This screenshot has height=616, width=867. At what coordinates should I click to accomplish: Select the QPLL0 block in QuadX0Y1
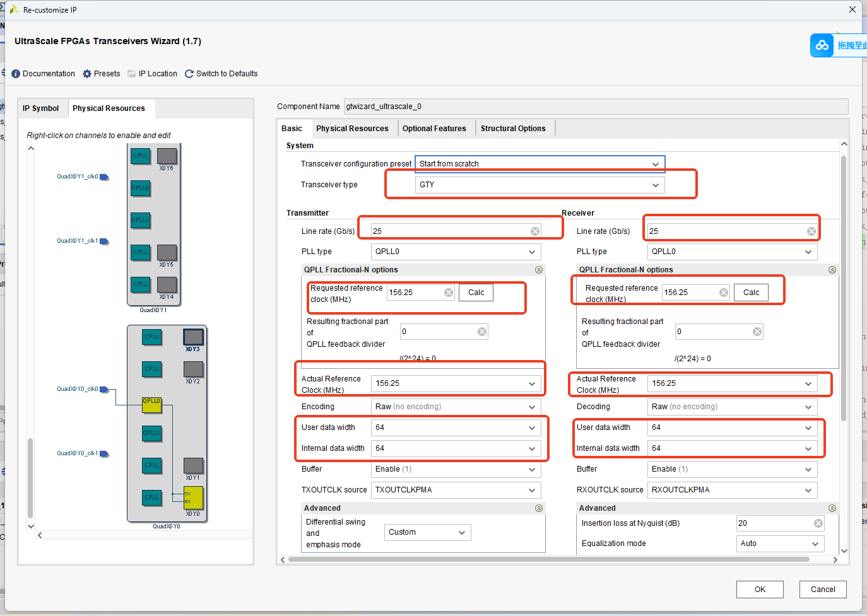point(141,188)
